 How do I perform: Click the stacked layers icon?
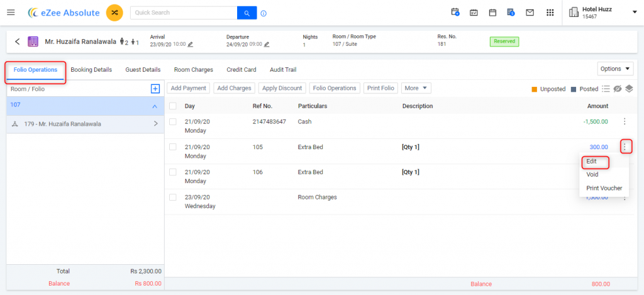click(x=629, y=89)
